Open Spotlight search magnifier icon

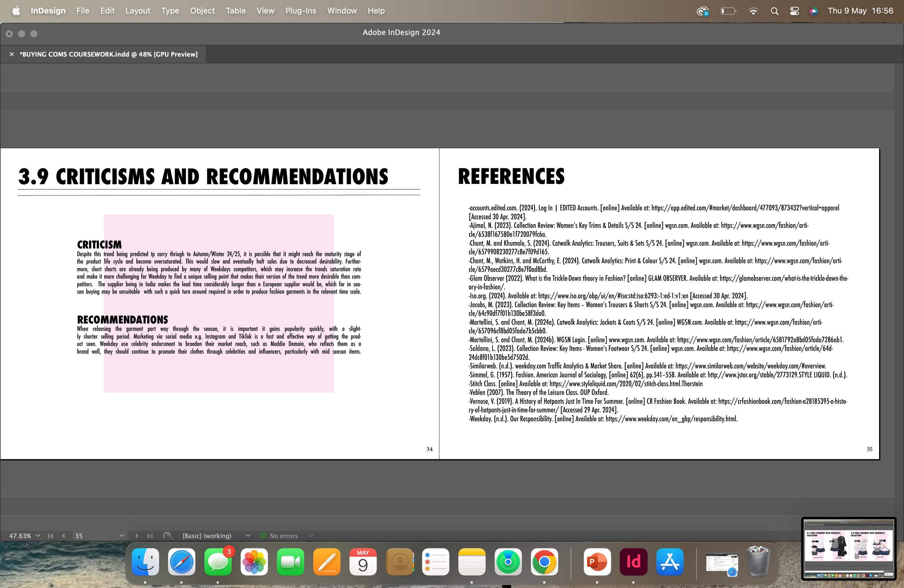point(775,11)
